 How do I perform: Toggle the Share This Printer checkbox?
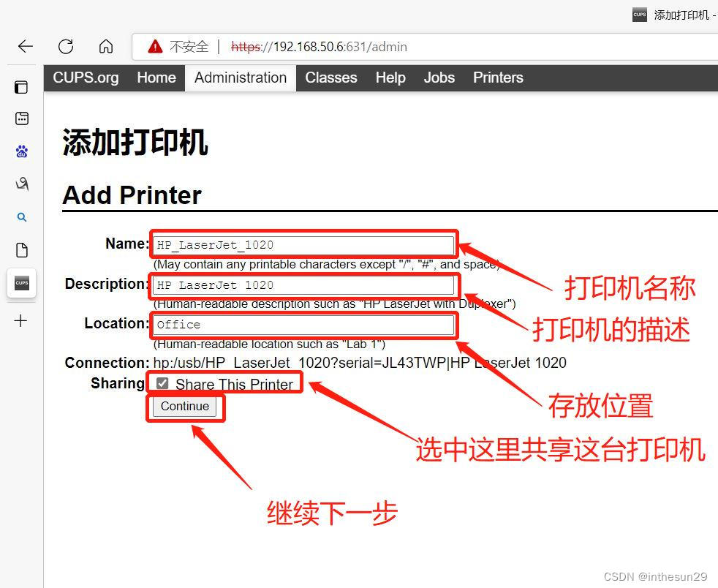162,383
